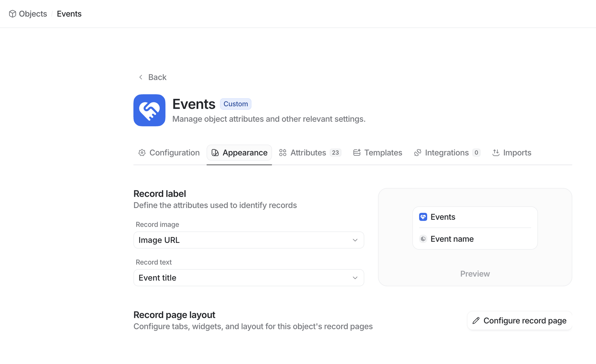Click the Imports download icon

[496, 153]
